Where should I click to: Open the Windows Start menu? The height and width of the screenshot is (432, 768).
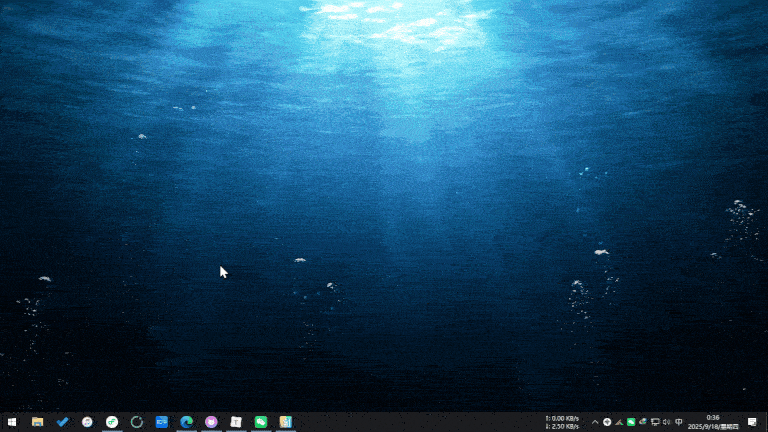pos(12,422)
